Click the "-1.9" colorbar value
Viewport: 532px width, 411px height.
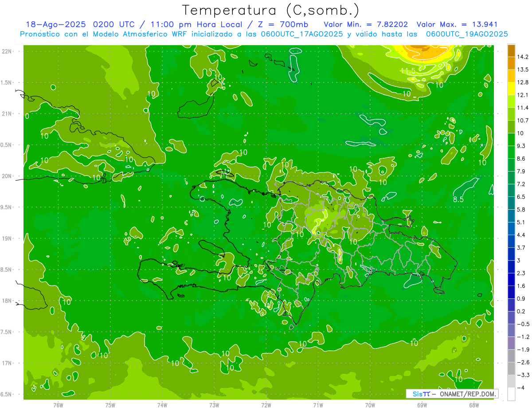click(524, 349)
